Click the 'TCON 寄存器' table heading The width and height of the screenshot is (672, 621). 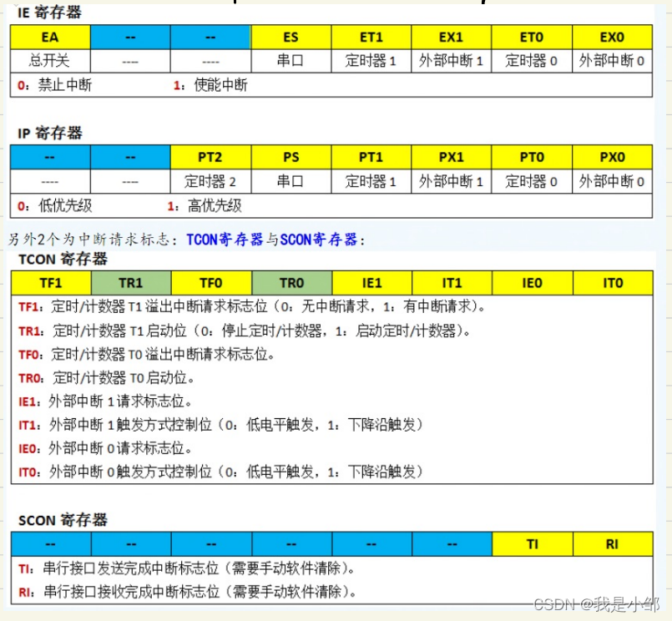[63, 259]
